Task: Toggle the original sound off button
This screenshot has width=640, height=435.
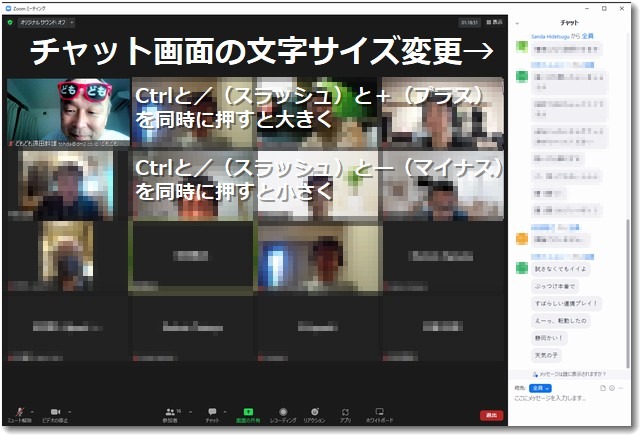Action: (x=42, y=22)
